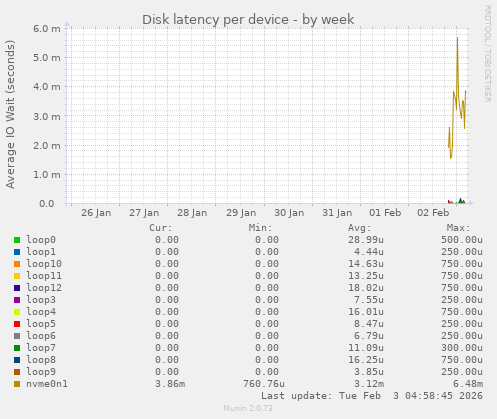Click the 01 Feb x-axis label
497x419 pixels.
pos(385,213)
